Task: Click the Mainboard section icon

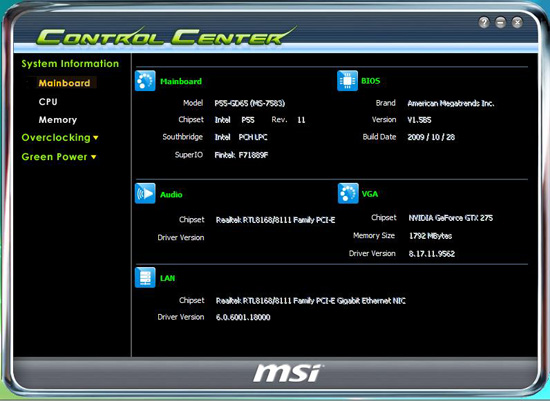Action: tap(145, 81)
